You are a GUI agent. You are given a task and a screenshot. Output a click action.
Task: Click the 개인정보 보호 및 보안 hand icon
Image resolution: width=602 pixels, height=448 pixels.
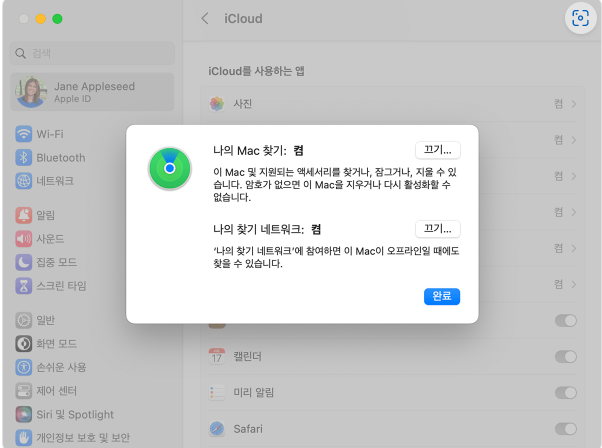click(x=23, y=438)
